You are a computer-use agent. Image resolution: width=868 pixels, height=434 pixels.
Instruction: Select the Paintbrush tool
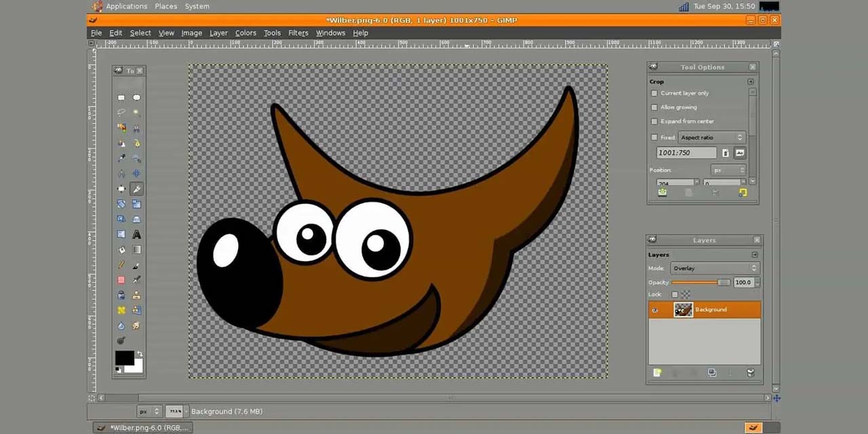tap(136, 264)
